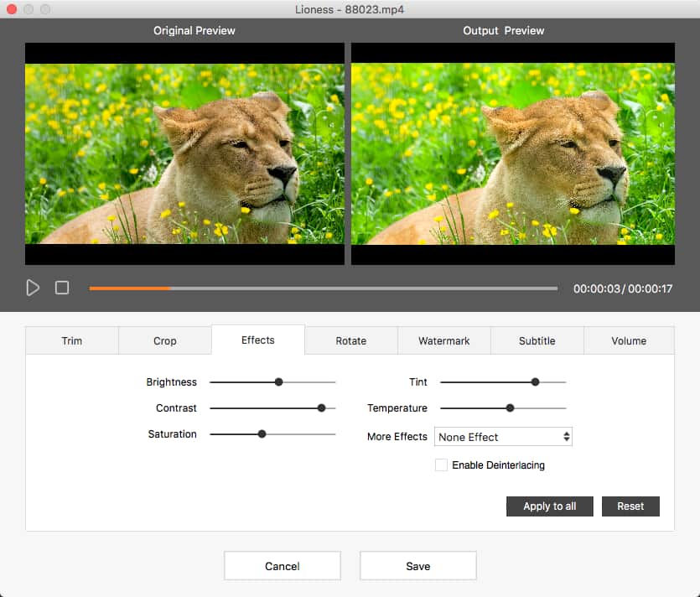The width and height of the screenshot is (700, 597).
Task: Cancel the editing dialog
Action: point(282,566)
